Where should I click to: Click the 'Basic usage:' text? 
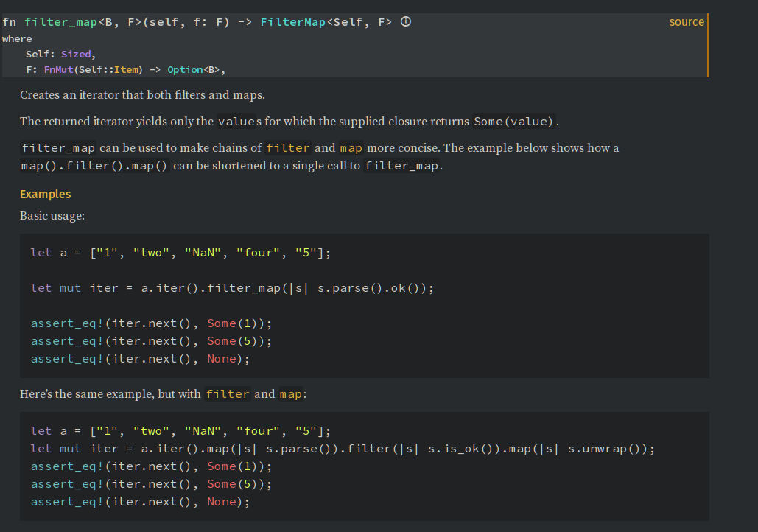[x=52, y=216]
